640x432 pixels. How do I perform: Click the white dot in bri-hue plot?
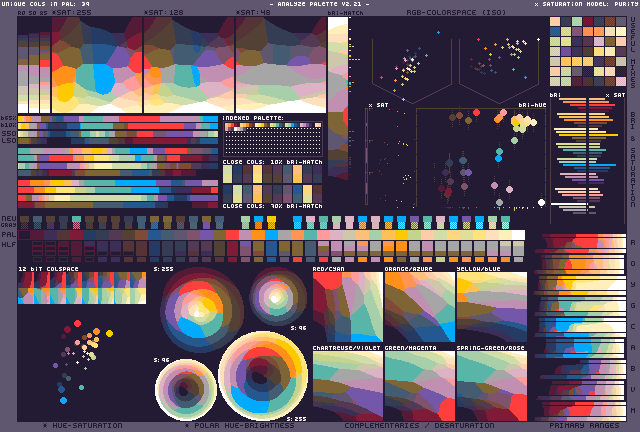pos(541,202)
